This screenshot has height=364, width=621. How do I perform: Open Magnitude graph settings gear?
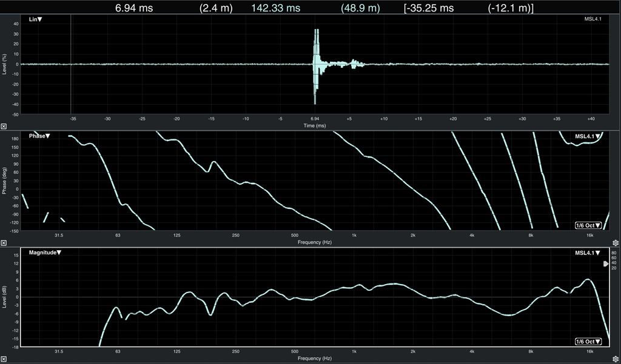616,359
